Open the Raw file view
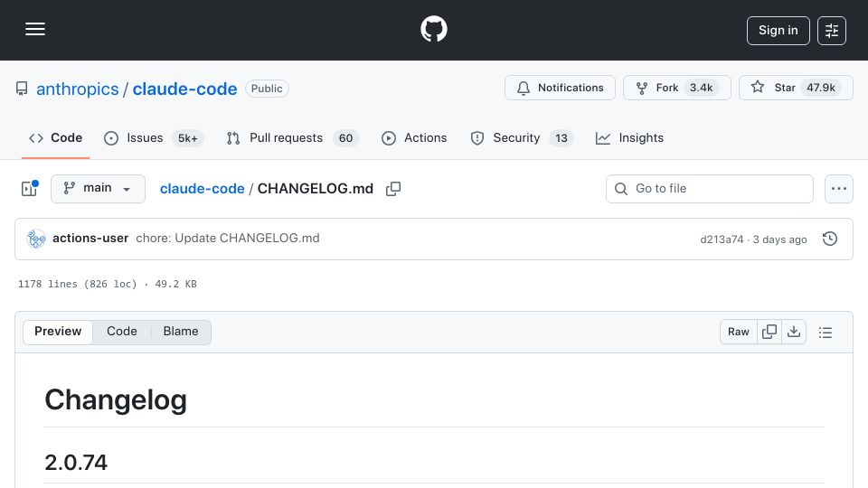Image resolution: width=868 pixels, height=488 pixels. coord(739,332)
